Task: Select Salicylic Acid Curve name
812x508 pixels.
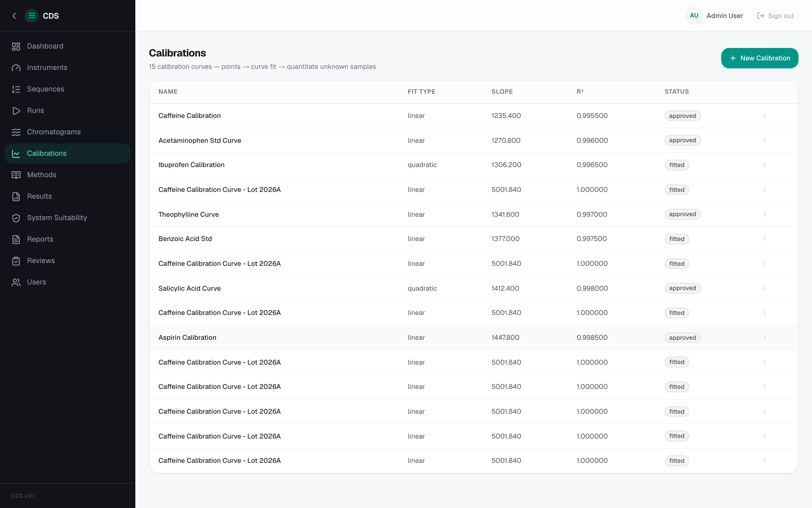Action: [x=189, y=288]
